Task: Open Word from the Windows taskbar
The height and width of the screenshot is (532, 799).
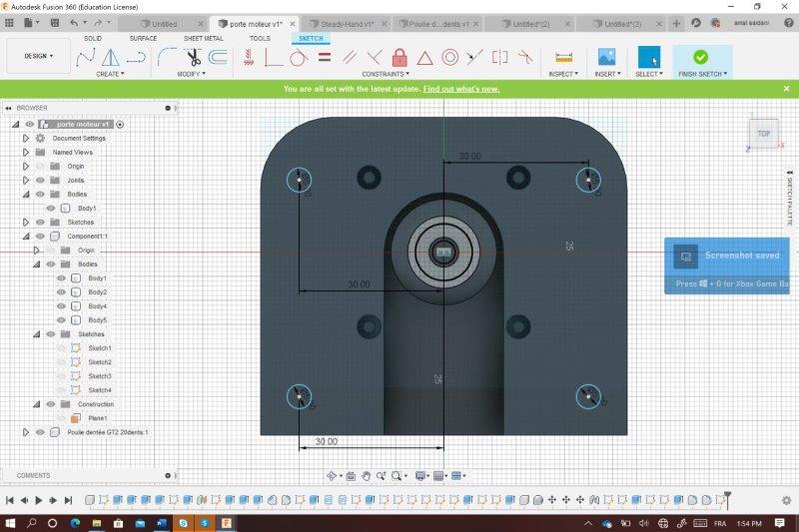Action: click(162, 523)
